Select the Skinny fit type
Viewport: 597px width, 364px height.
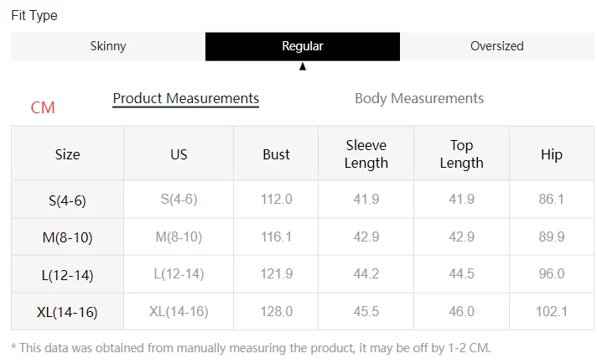[108, 46]
